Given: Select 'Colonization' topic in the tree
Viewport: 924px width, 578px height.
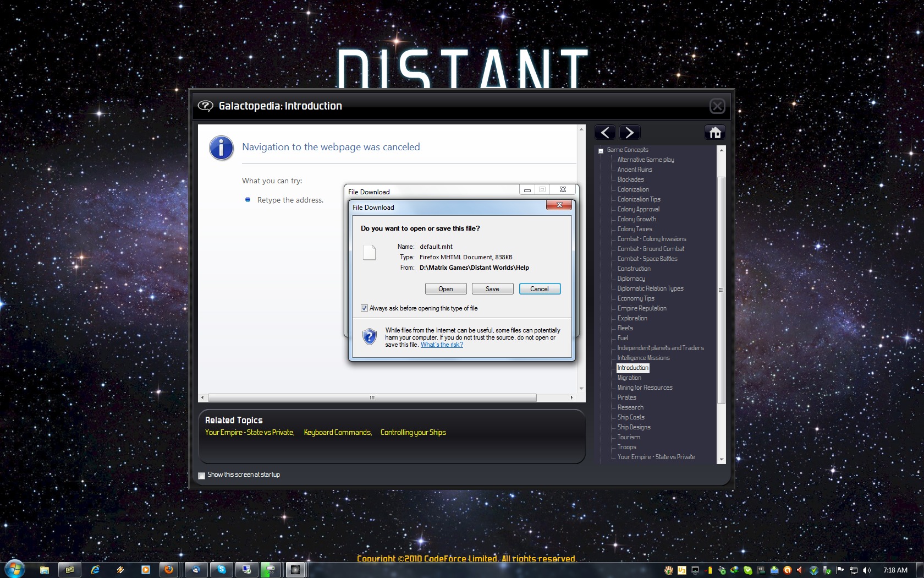Looking at the screenshot, I should point(633,189).
